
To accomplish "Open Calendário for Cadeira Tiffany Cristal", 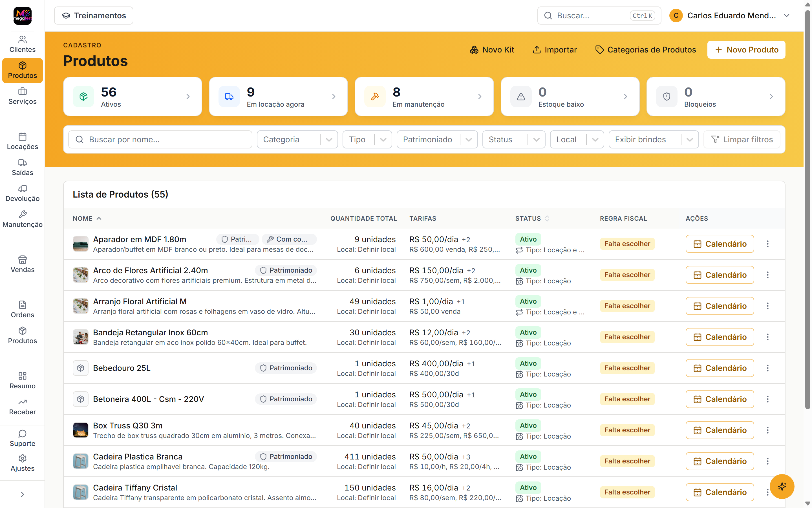I will tap(720, 492).
